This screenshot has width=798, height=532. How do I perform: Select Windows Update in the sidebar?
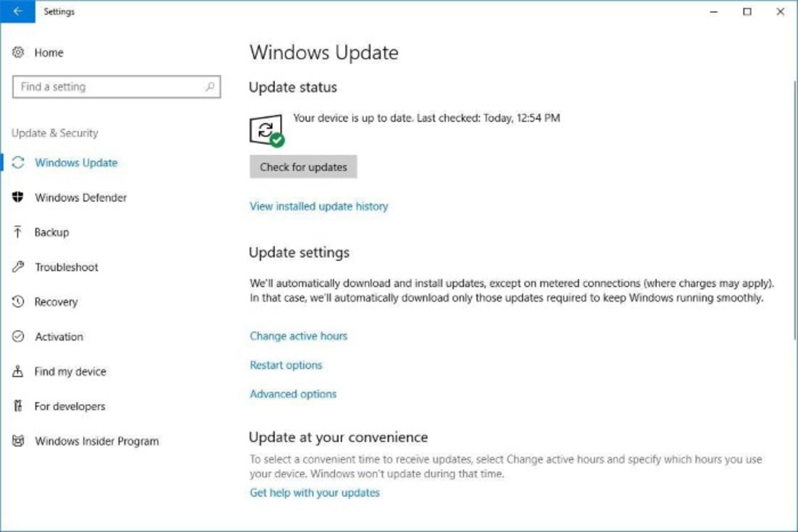tap(76, 162)
